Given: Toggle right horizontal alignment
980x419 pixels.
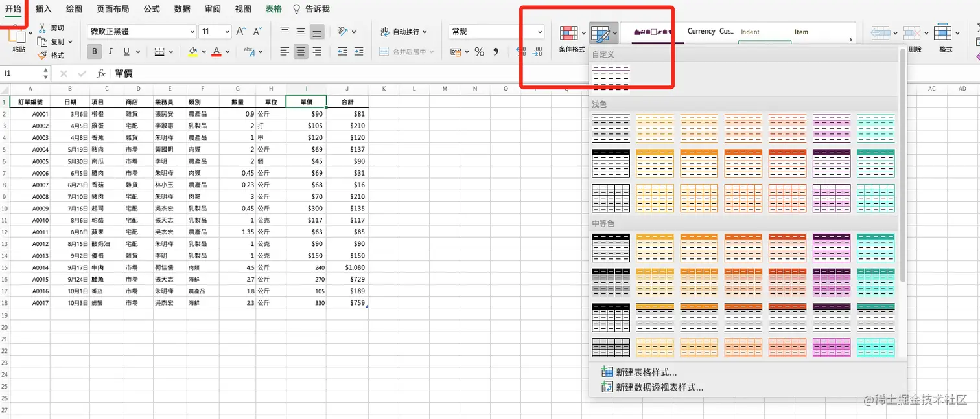Looking at the screenshot, I should point(317,52).
